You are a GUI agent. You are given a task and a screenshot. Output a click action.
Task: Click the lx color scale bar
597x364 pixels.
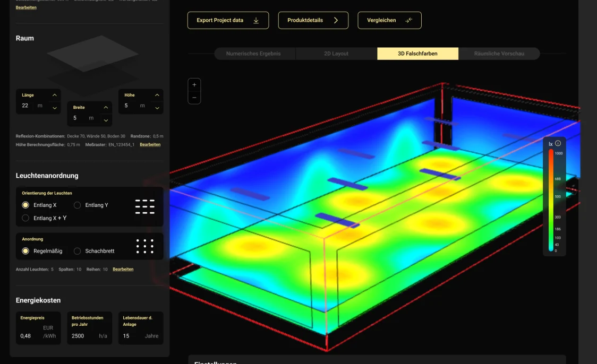click(x=551, y=200)
